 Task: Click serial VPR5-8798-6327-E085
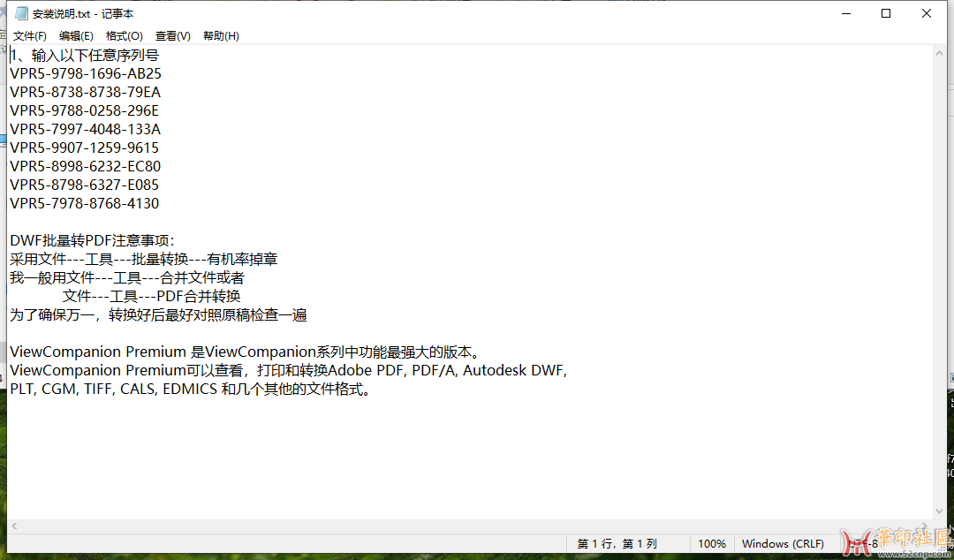[85, 185]
